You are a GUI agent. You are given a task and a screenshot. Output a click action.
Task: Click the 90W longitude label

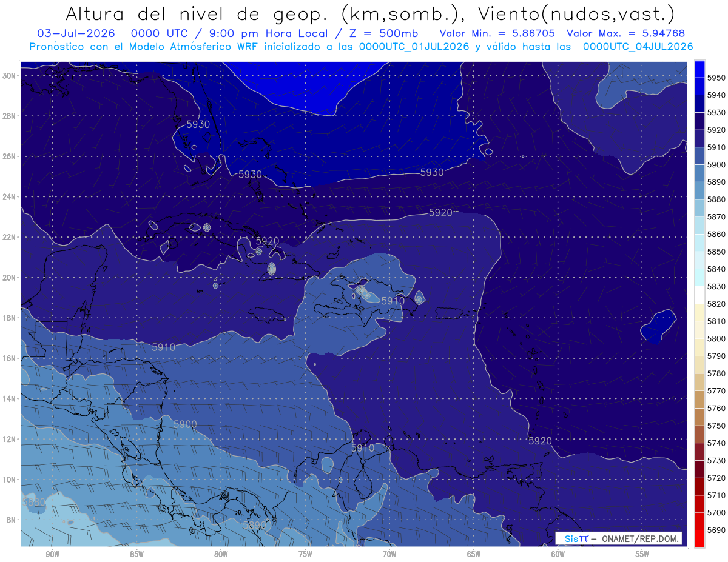(x=52, y=554)
